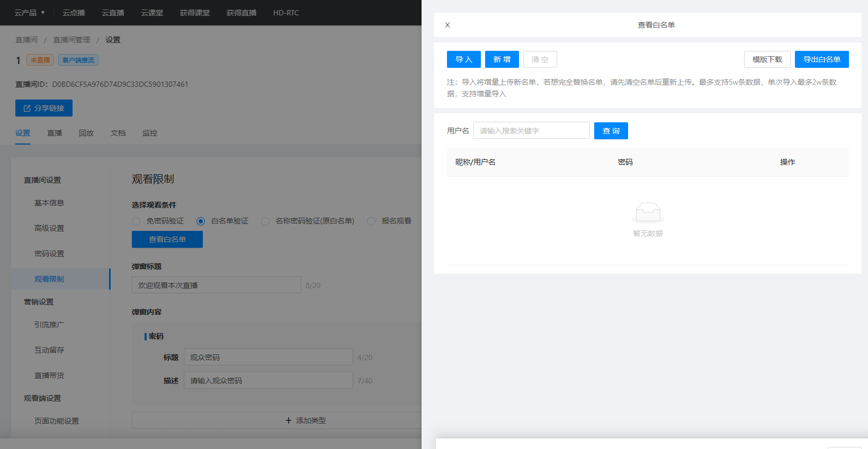The height and width of the screenshot is (449, 868).
Task: Click the 直播间设置 sidebar group heading
Action: pos(42,180)
